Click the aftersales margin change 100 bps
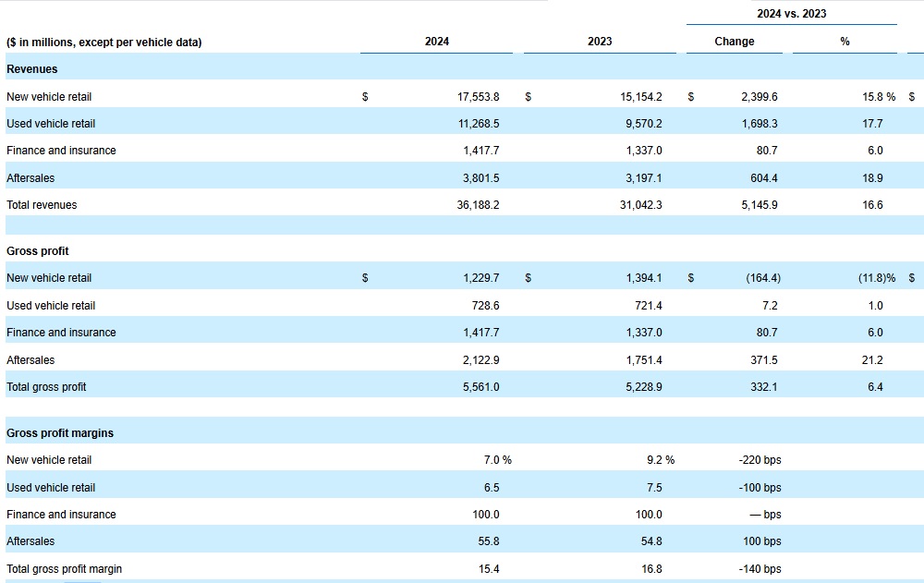 point(762,541)
